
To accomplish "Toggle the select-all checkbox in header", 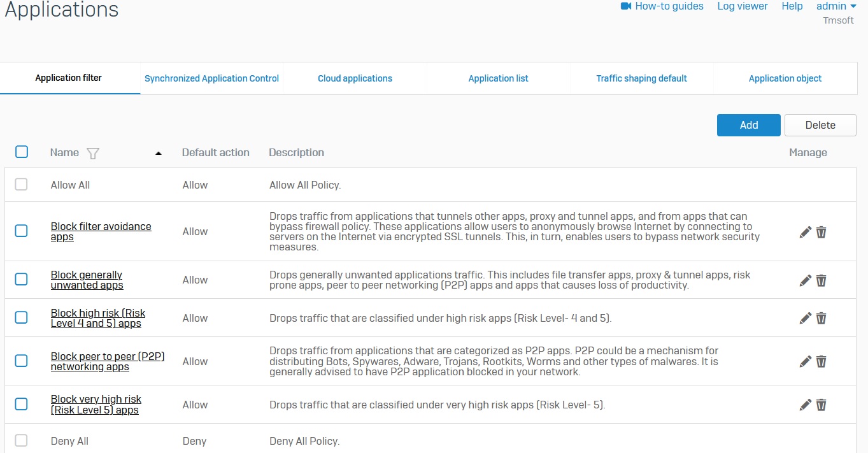I will click(x=22, y=152).
